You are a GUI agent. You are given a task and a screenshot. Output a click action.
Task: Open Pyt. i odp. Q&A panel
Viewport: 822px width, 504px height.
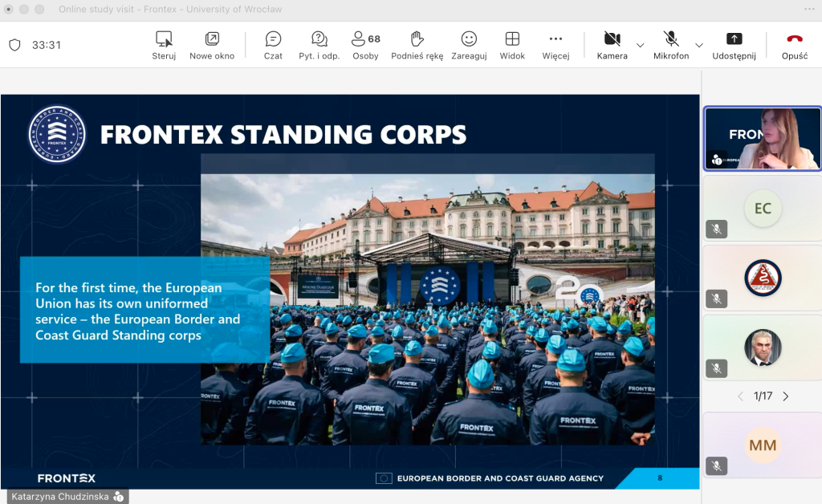coord(319,45)
